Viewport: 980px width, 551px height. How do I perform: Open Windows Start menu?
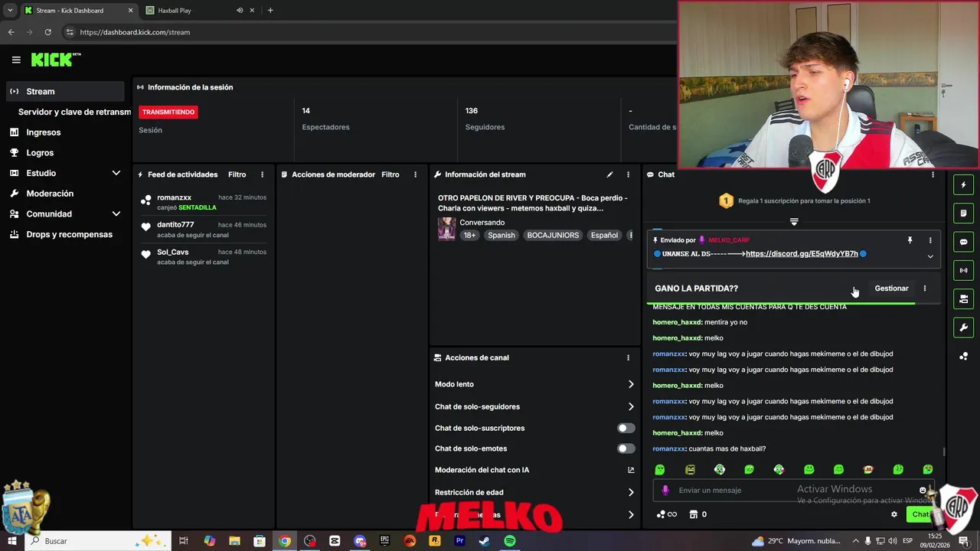pyautogui.click(x=12, y=541)
